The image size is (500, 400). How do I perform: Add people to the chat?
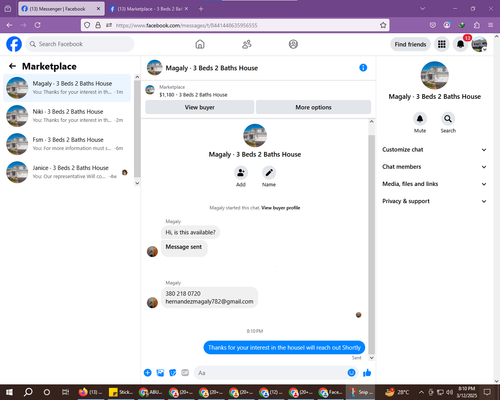(241, 173)
